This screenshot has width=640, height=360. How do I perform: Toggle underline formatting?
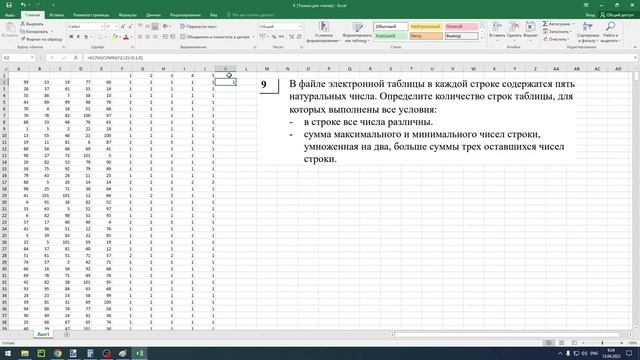86,37
